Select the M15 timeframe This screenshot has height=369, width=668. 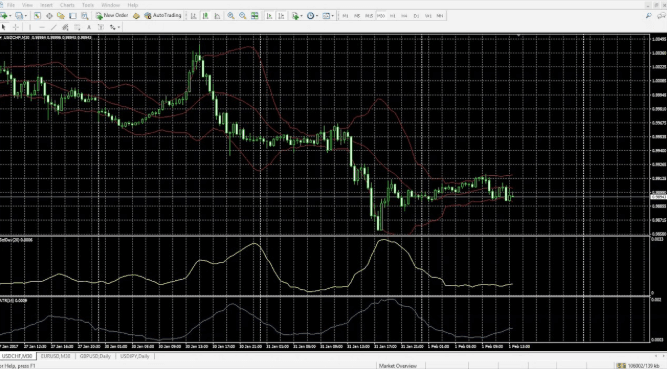pos(369,16)
